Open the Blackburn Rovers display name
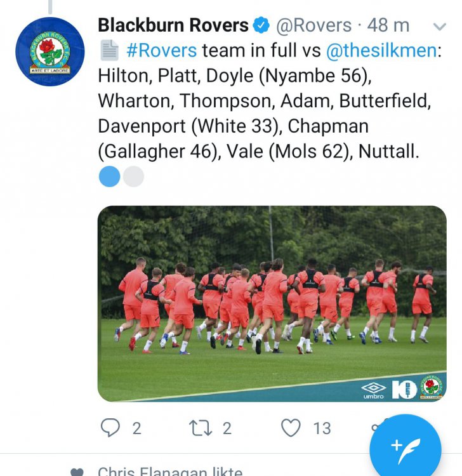The image size is (462, 476). click(x=173, y=25)
